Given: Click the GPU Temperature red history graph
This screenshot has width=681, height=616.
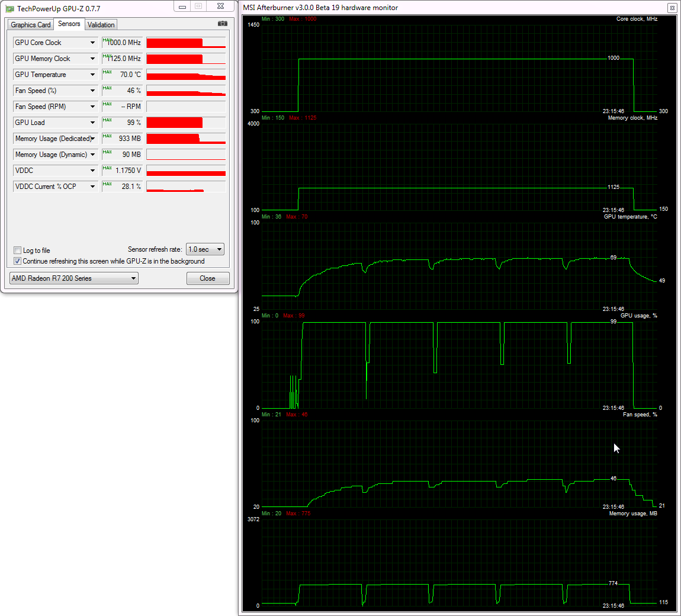Looking at the screenshot, I should coord(186,75).
